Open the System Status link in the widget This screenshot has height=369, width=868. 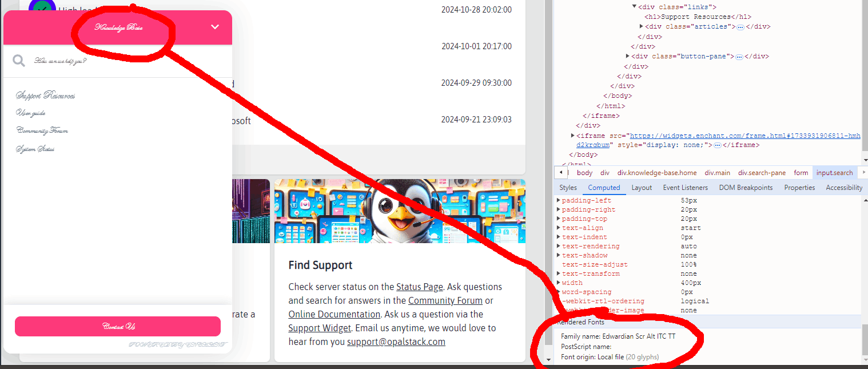35,149
